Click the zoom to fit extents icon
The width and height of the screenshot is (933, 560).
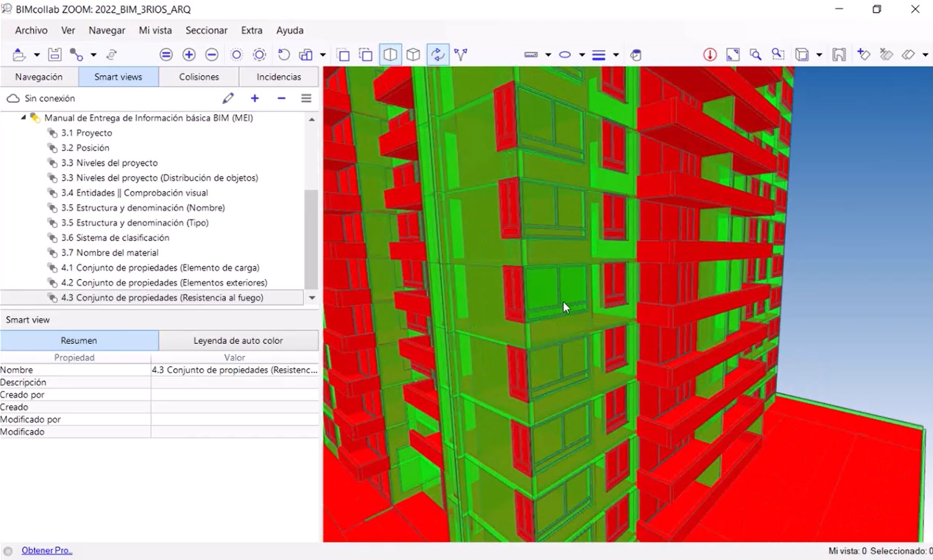733,54
